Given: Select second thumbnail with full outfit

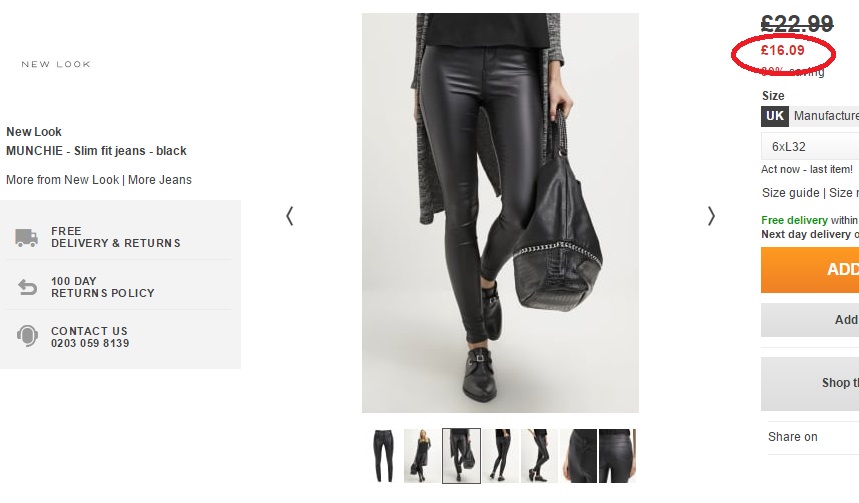Looking at the screenshot, I should [422, 456].
